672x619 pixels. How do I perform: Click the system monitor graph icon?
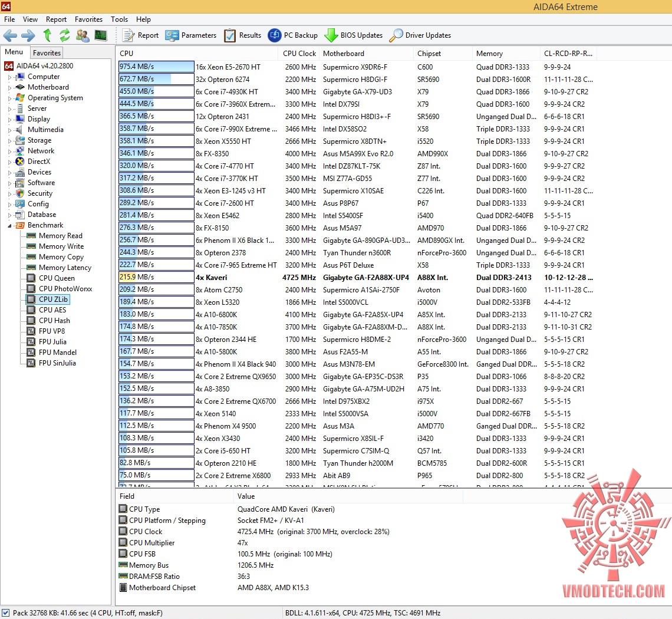tap(101, 35)
